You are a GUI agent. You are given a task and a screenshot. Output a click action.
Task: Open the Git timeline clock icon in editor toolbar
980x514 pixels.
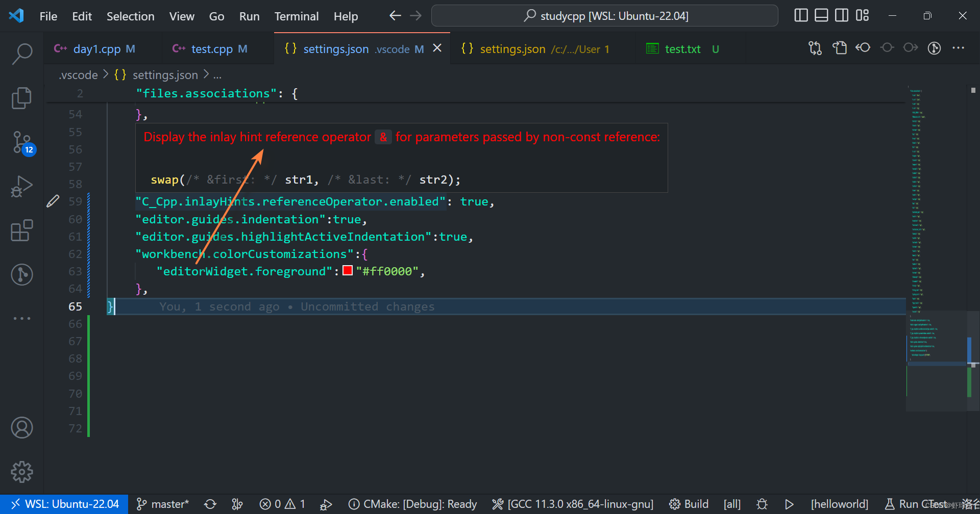coord(934,48)
